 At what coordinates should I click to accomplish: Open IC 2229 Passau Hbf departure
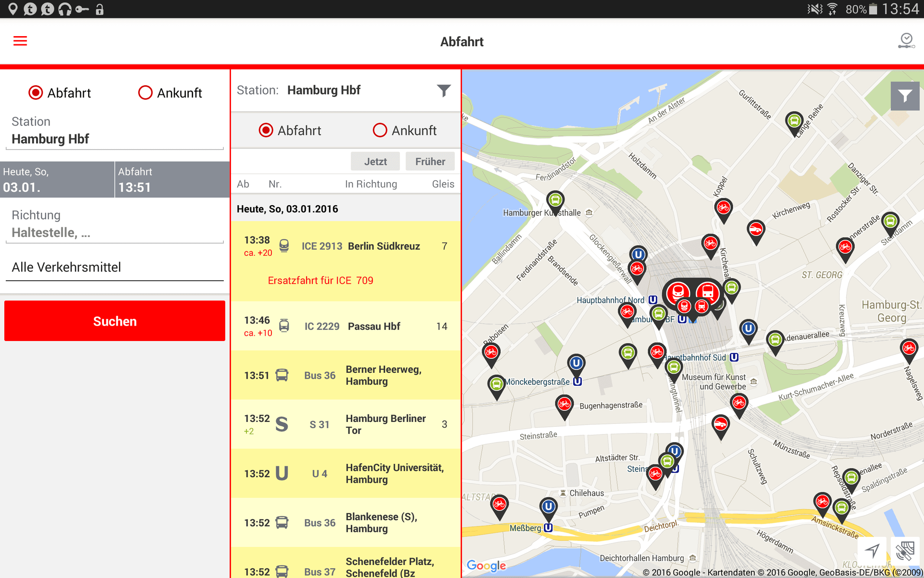(346, 326)
